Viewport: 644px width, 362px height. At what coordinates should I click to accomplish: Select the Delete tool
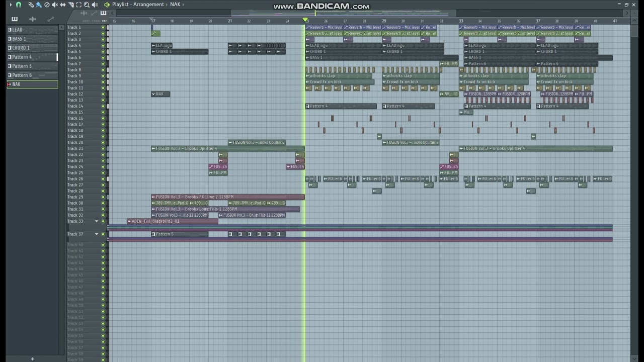(x=47, y=5)
